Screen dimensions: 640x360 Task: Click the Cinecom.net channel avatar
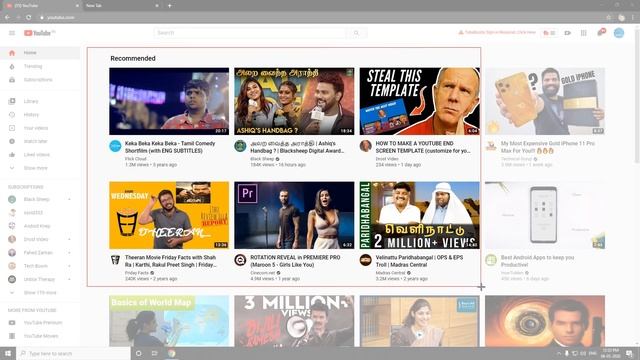240,260
